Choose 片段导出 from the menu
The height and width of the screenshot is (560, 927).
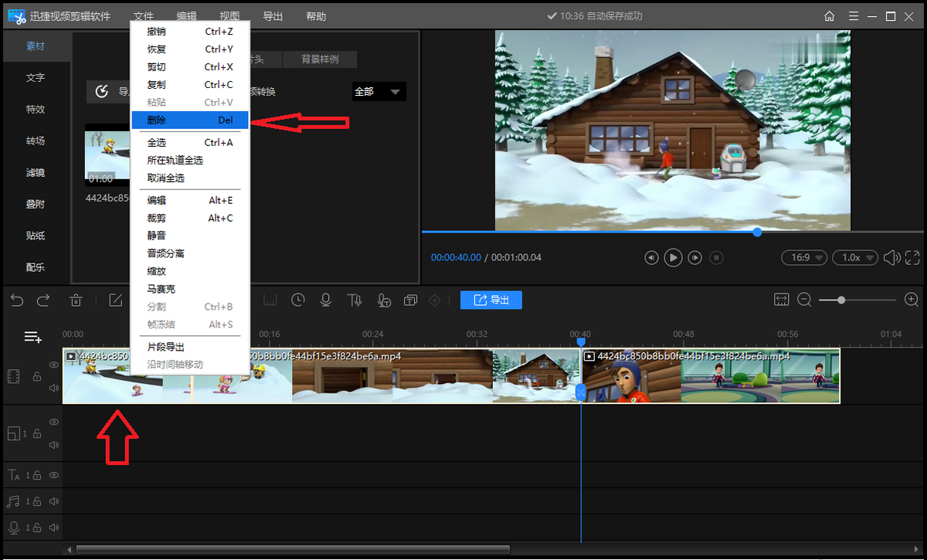(190, 347)
